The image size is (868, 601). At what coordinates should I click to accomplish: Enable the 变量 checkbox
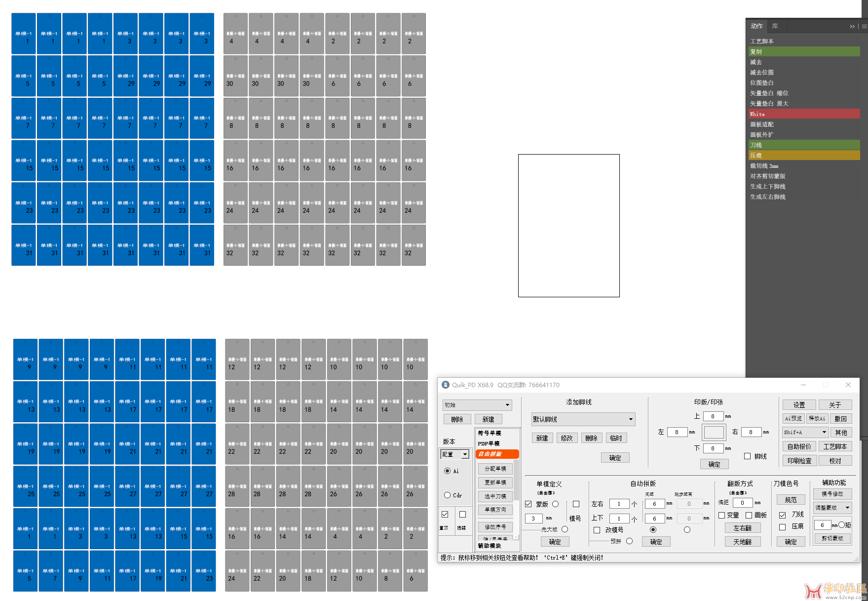tap(721, 515)
